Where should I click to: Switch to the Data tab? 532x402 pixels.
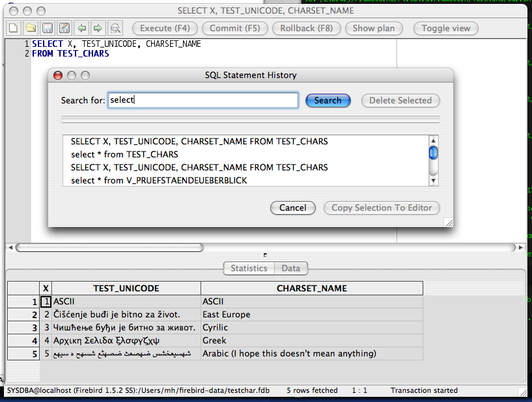[290, 268]
